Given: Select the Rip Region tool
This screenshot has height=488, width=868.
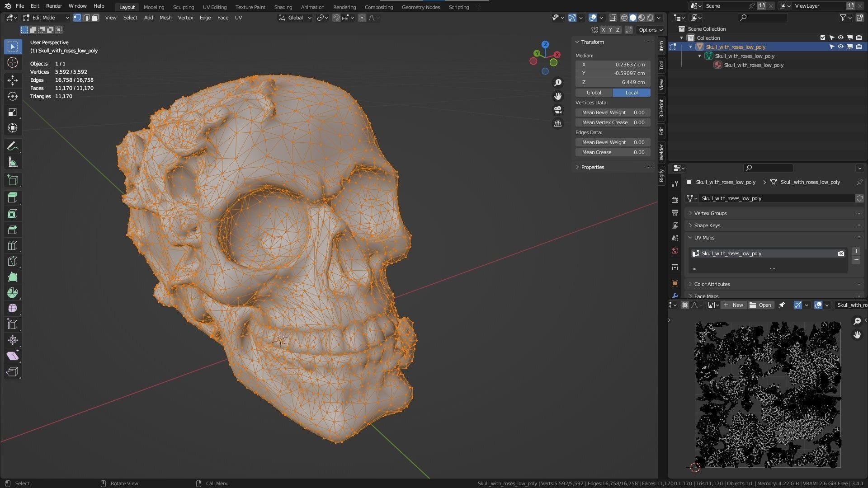Looking at the screenshot, I should click(x=13, y=371).
